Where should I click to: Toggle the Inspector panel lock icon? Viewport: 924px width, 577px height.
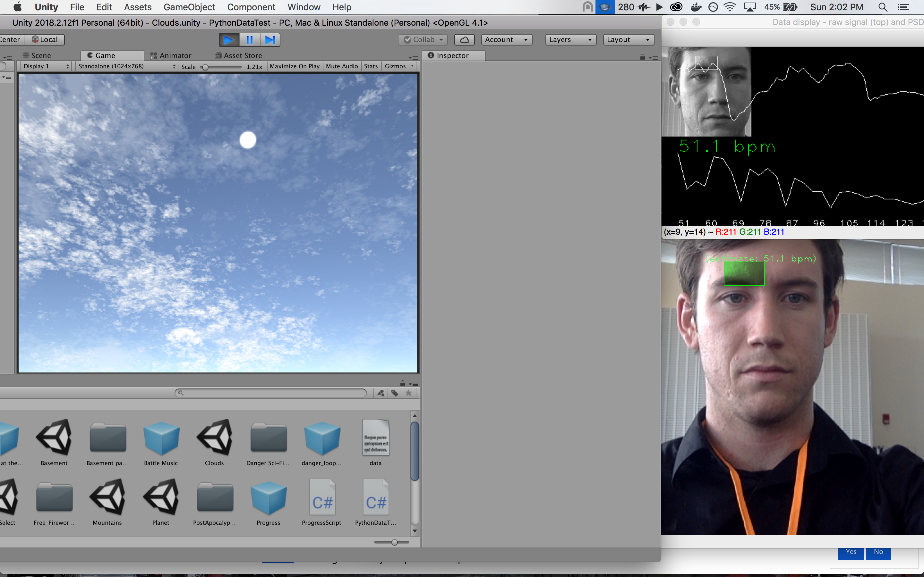[x=643, y=57]
